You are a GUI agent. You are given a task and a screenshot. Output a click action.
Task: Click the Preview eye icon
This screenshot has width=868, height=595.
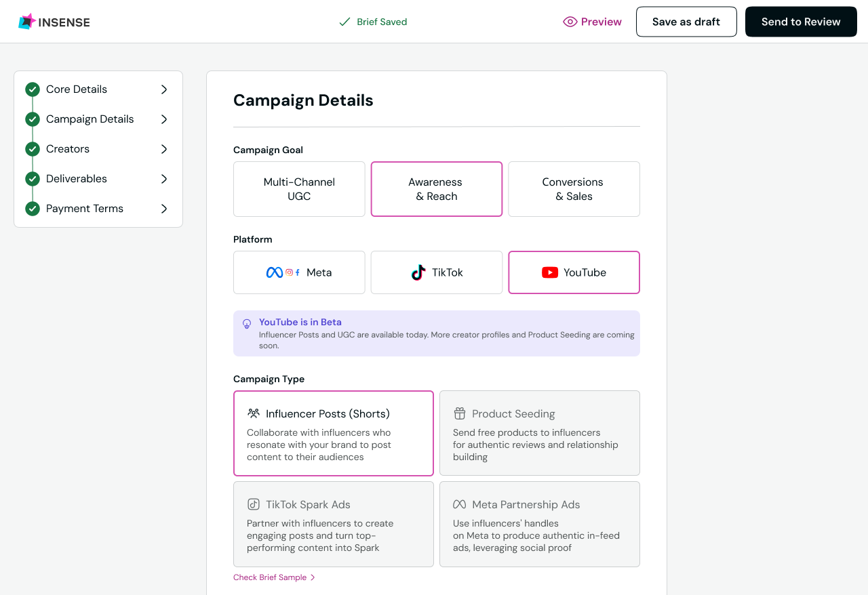(x=570, y=22)
